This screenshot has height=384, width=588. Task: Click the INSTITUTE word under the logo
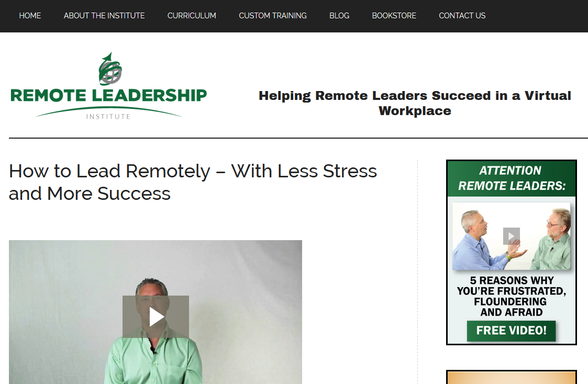click(108, 117)
